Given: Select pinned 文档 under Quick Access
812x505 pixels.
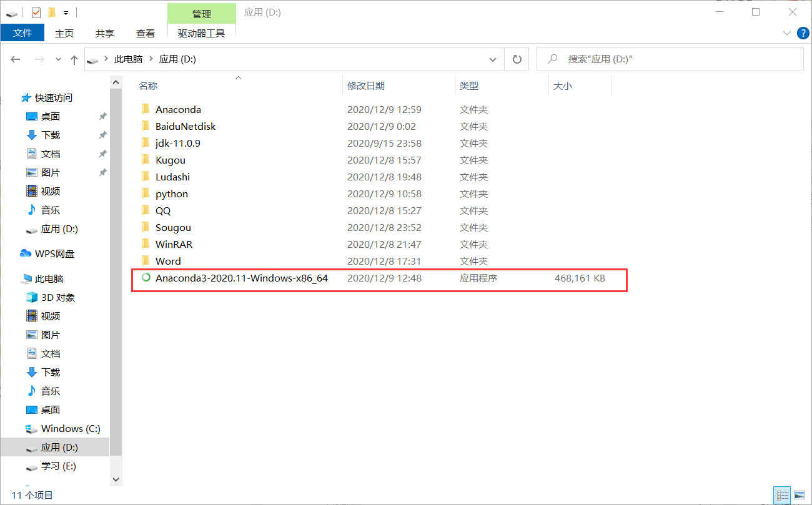Looking at the screenshot, I should 51,154.
